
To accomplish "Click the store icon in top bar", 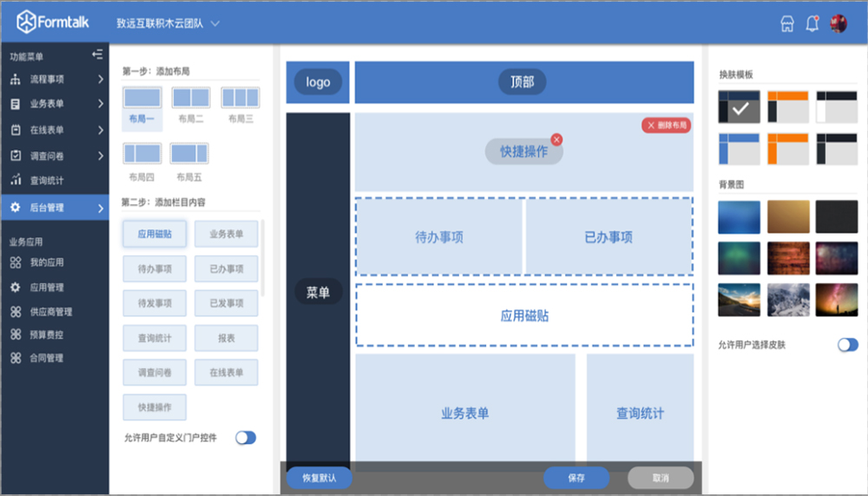I will [787, 24].
